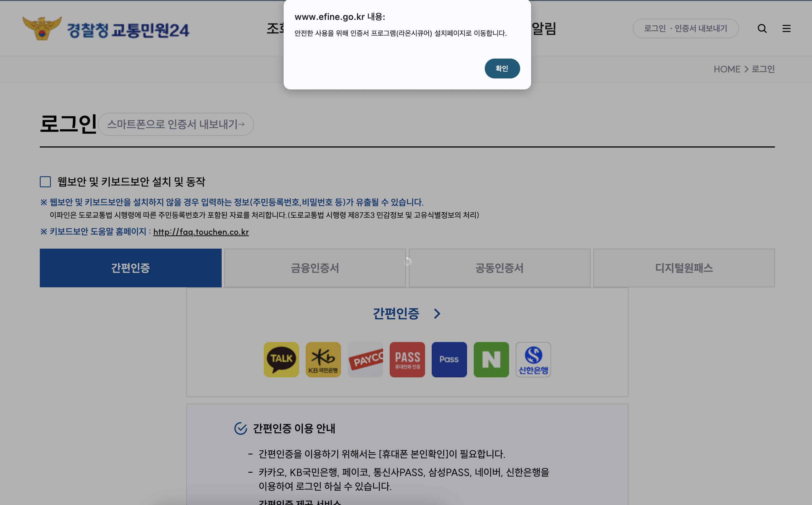The image size is (812, 505).
Task: Open the hamburger navigation menu
Action: coord(787,28)
